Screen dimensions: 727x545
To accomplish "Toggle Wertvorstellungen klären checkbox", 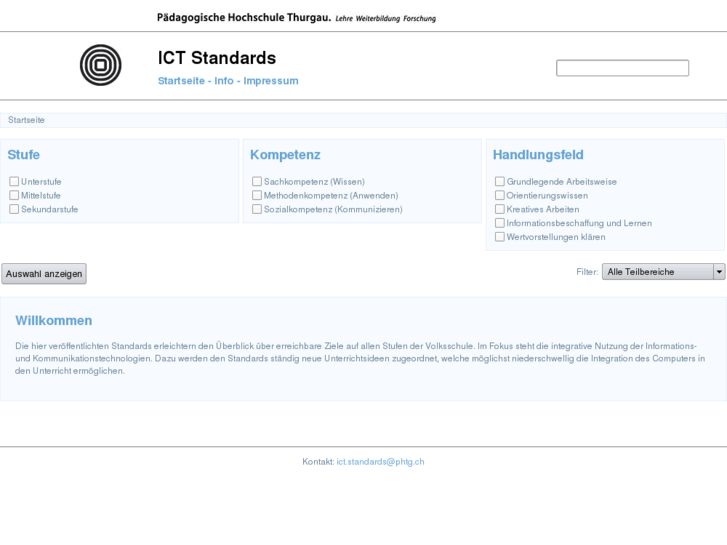I will [x=500, y=237].
